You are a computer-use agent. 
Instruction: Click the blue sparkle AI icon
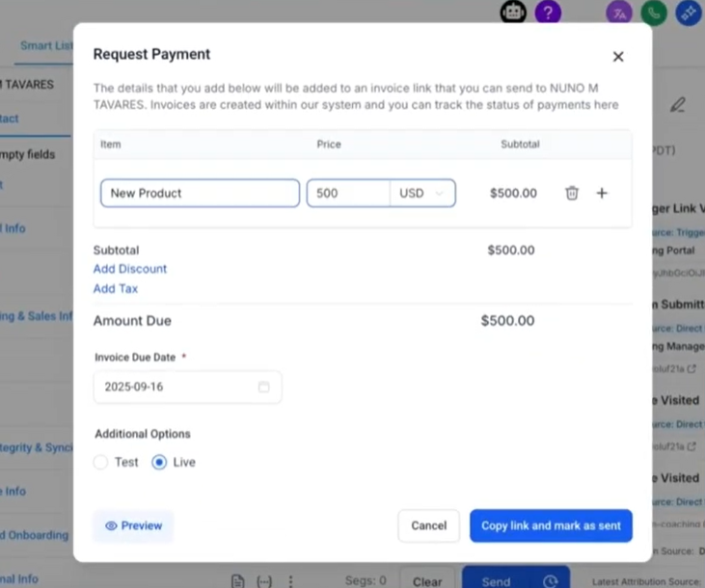click(x=689, y=13)
